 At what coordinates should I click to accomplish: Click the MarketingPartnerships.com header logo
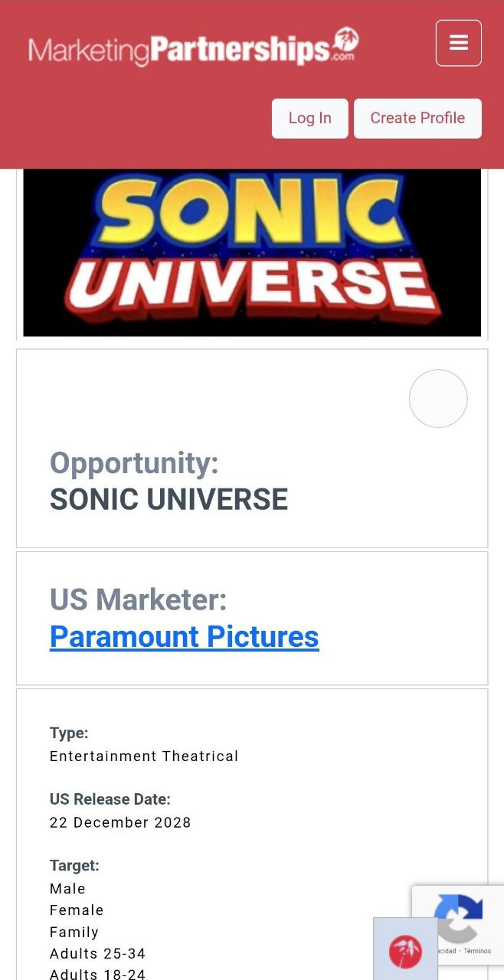coord(193,47)
